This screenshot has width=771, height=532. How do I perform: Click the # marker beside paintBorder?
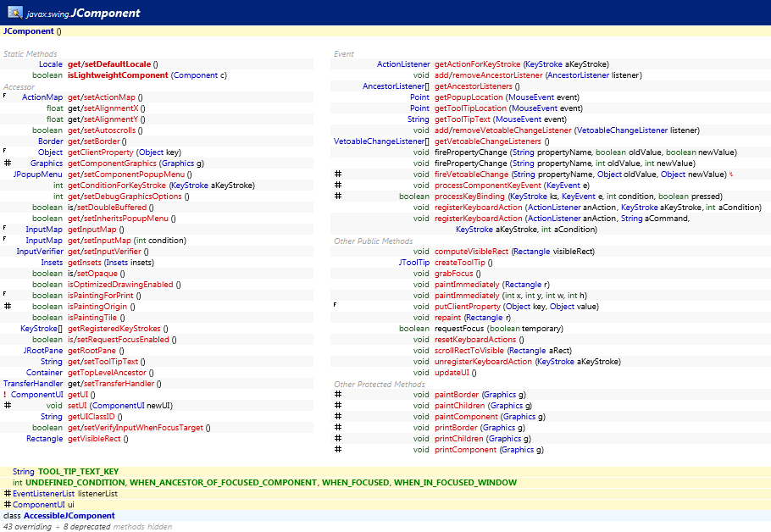coord(337,394)
